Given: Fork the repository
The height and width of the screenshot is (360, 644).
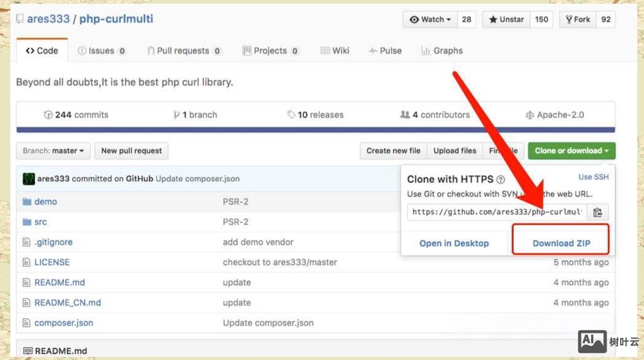Looking at the screenshot, I should coord(578,19).
